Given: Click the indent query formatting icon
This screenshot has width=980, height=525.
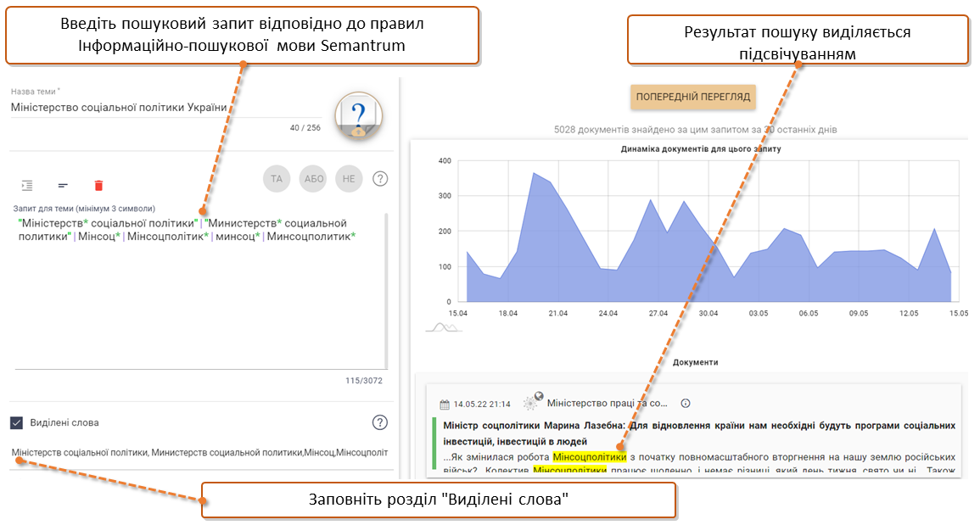Looking at the screenshot, I should [27, 185].
